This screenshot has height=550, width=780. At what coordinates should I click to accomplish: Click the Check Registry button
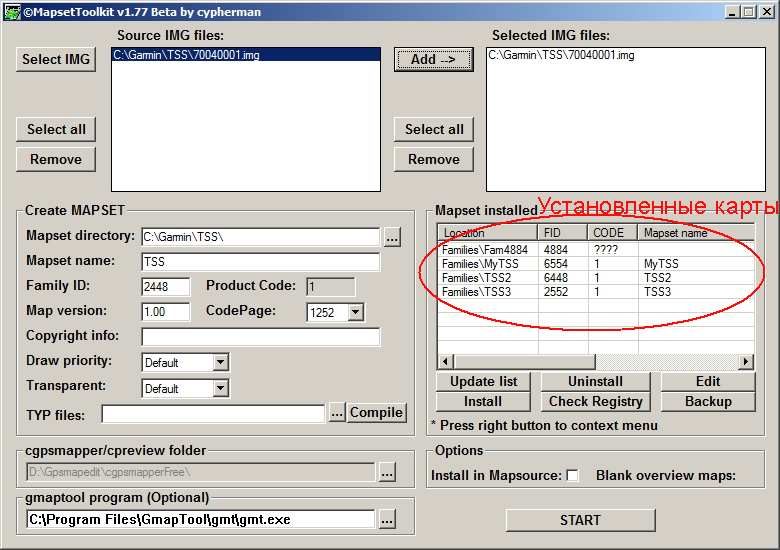click(x=595, y=401)
